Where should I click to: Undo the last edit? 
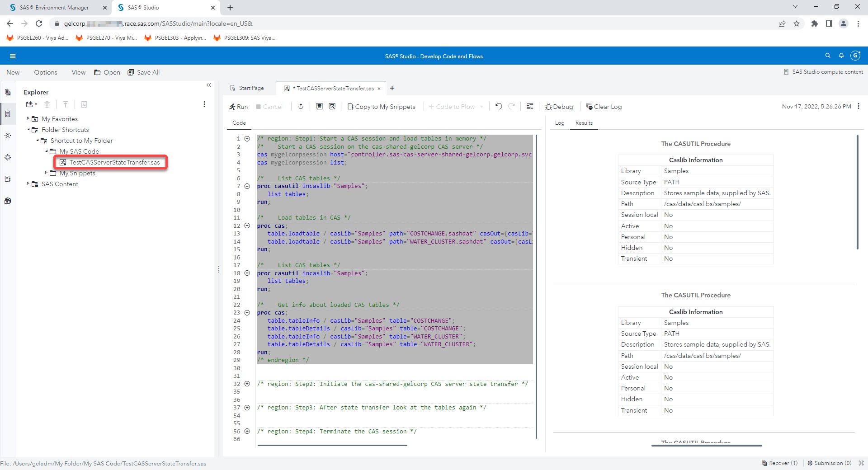coord(499,106)
